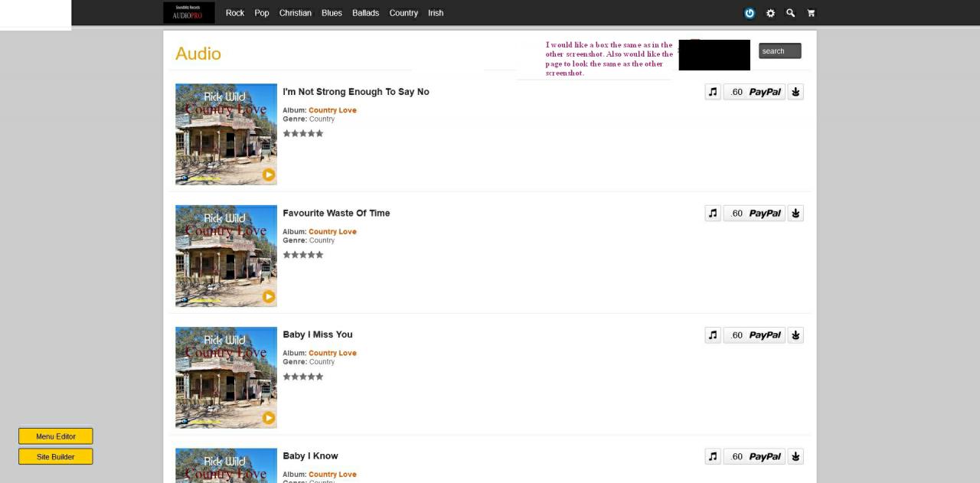Buy Favourite Waste Of Time via PayPal
This screenshot has width=980, height=483.
[x=754, y=214]
